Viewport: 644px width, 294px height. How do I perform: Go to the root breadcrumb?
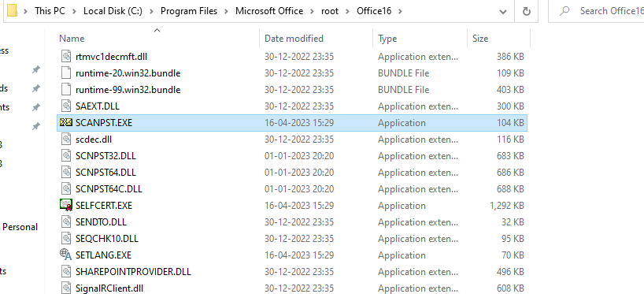330,11
